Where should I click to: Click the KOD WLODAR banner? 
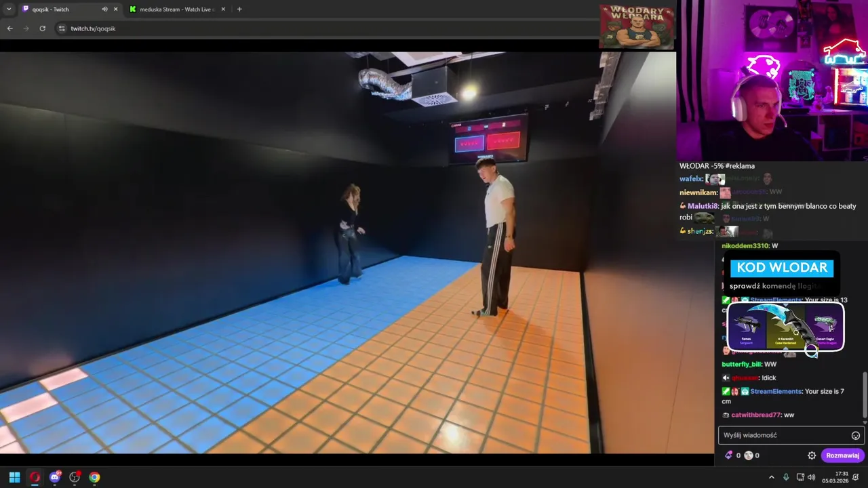point(782,268)
